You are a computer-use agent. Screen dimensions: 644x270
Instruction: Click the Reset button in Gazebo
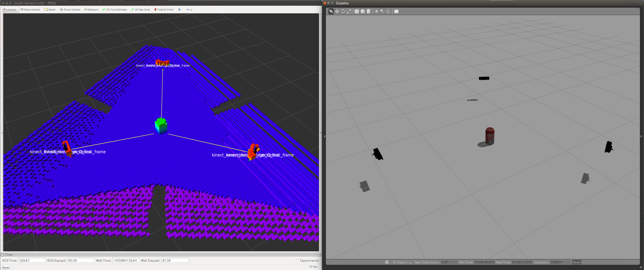pyautogui.click(x=577, y=262)
